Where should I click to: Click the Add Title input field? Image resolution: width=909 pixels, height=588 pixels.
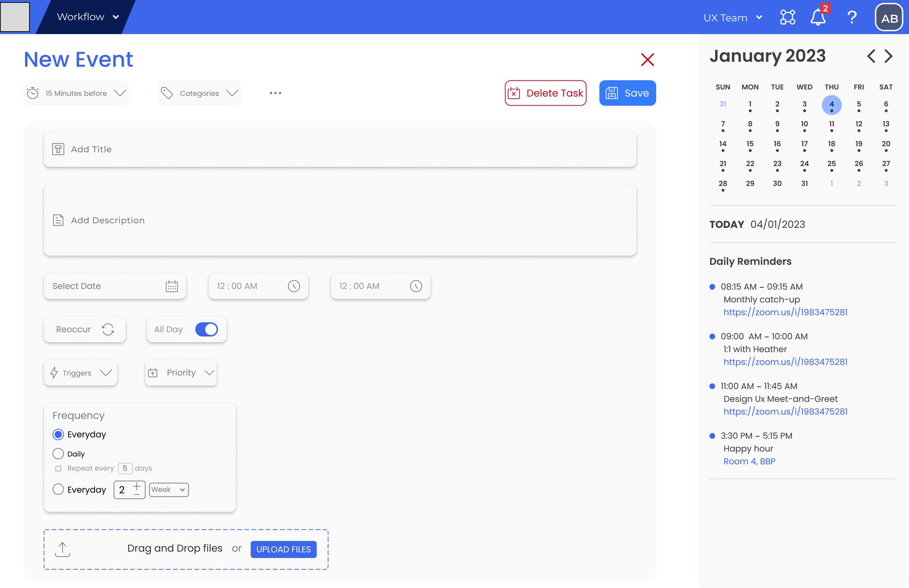pos(340,149)
